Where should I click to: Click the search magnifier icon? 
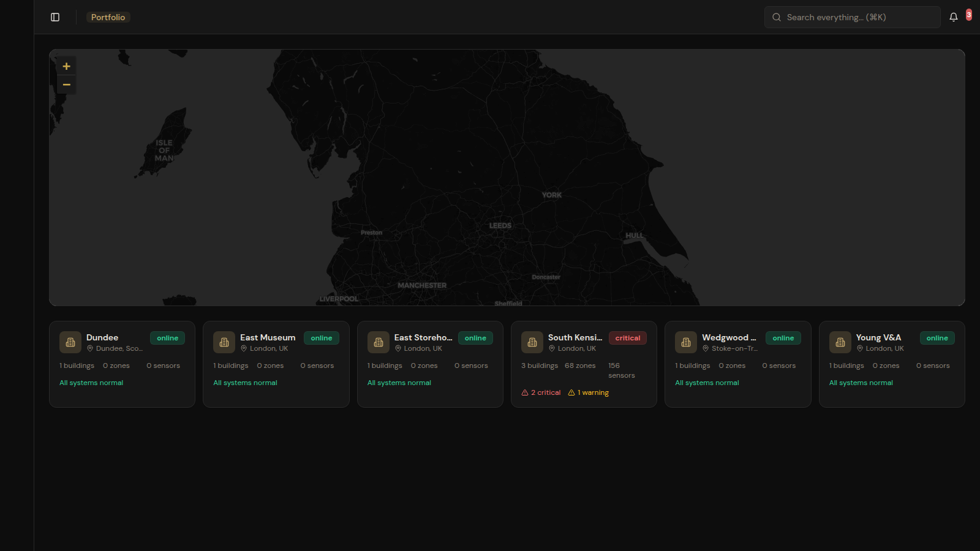776,17
